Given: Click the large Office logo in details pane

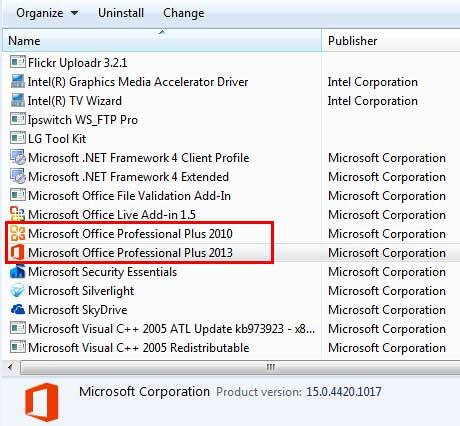Looking at the screenshot, I should click(42, 402).
